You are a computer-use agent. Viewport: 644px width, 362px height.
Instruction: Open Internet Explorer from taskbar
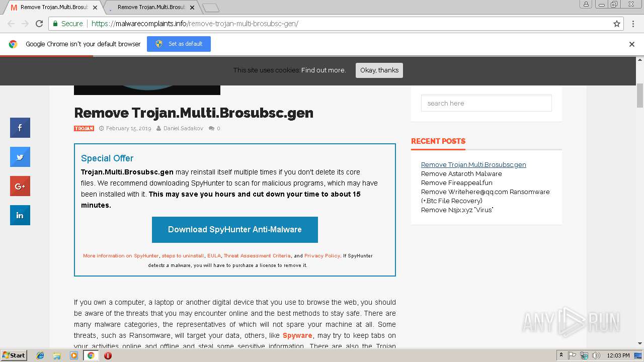click(40, 355)
